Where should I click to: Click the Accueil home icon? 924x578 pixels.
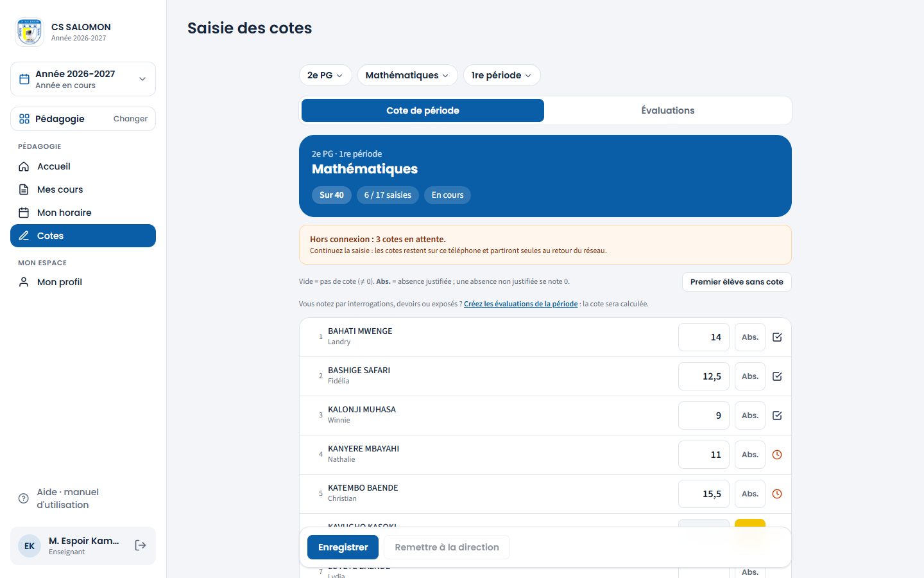click(x=24, y=166)
